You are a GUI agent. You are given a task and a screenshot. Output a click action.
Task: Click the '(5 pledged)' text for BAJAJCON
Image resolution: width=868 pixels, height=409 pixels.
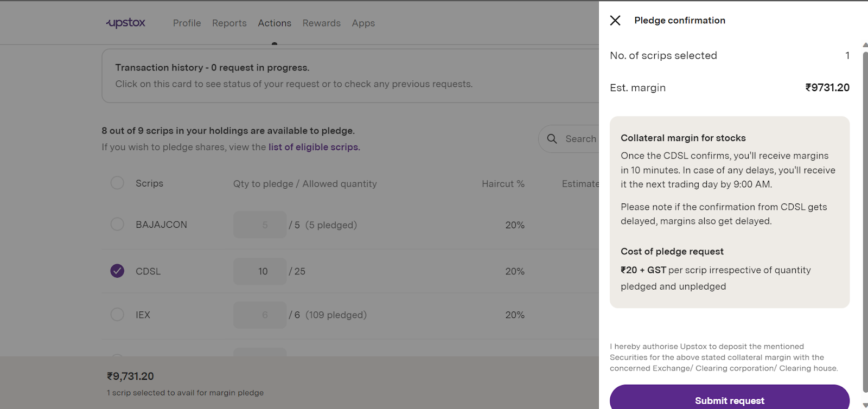click(331, 225)
